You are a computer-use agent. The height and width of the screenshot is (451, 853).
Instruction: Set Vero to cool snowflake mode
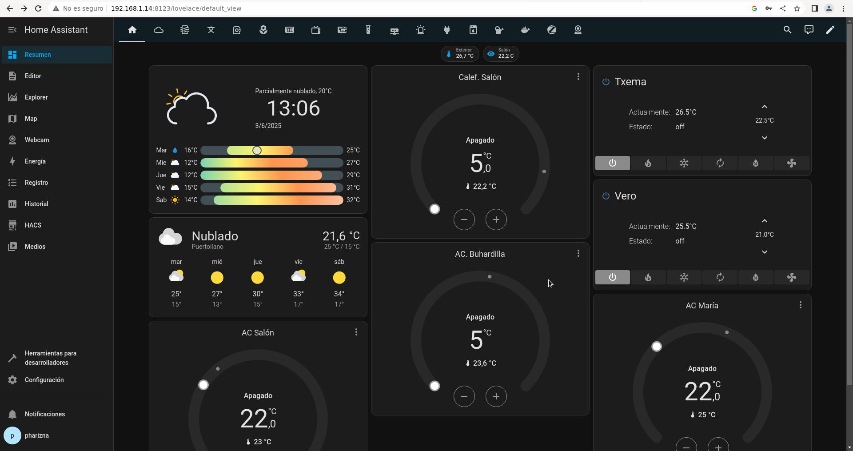(x=684, y=277)
